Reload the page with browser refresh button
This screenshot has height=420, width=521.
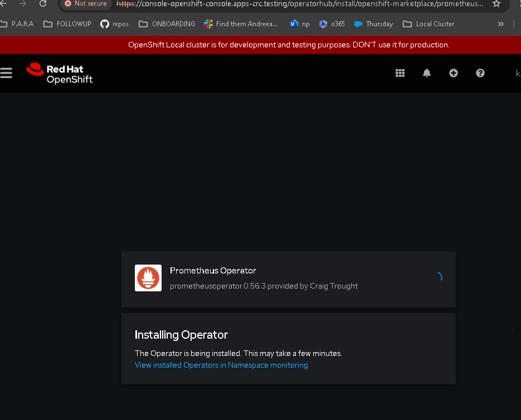click(x=43, y=4)
